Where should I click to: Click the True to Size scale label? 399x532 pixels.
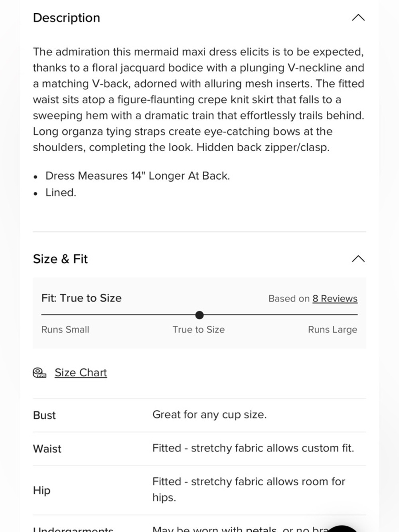[199, 330]
